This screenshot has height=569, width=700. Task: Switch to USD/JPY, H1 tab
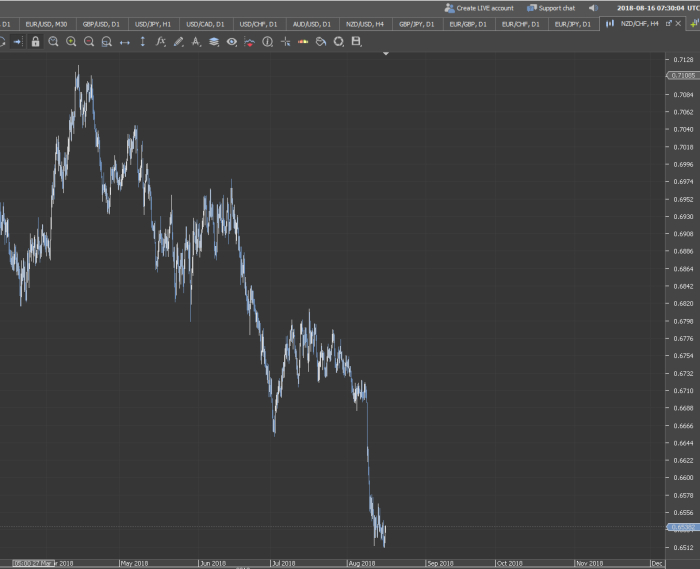[153, 24]
